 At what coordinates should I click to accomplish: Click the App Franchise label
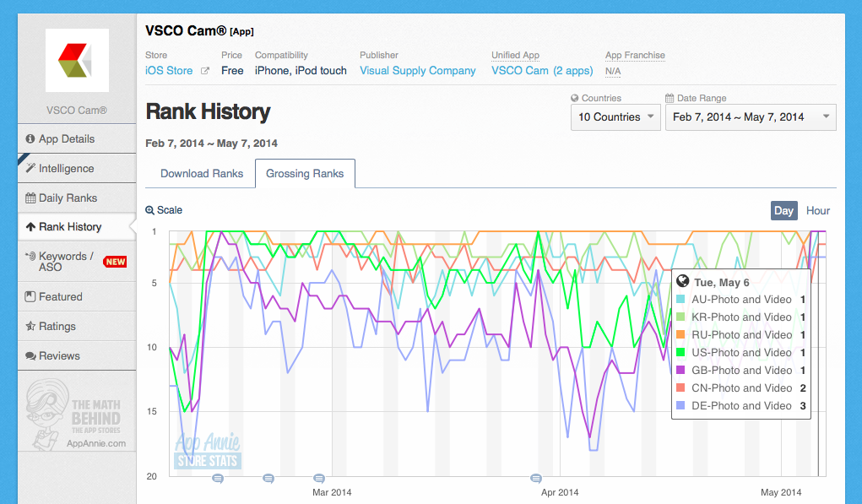pyautogui.click(x=635, y=55)
